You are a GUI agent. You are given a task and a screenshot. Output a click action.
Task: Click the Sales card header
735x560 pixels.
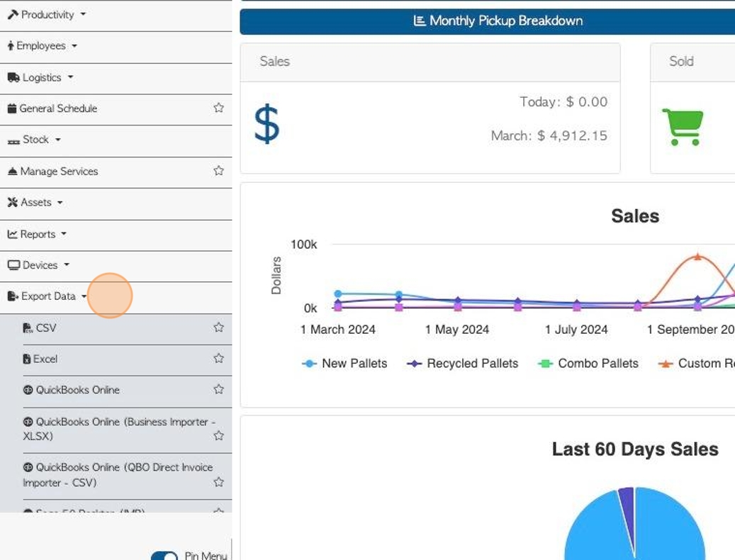pos(430,62)
